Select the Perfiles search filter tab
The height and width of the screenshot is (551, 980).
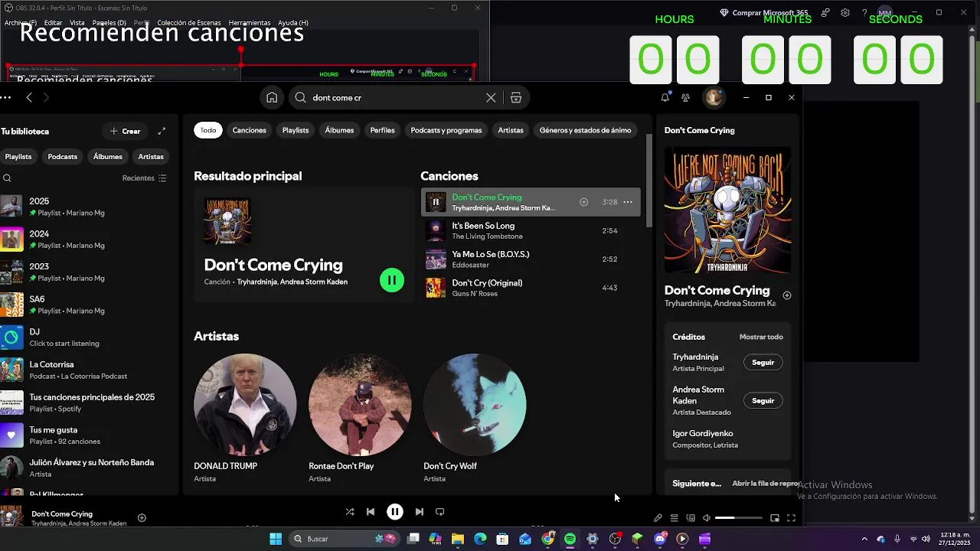tap(383, 130)
